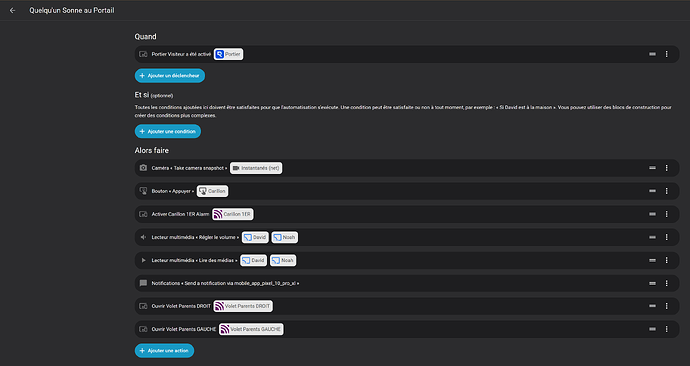Screen dimensions: 690x366
Task: Select the Volet Parents GAUCHE chip
Action: (x=251, y=329)
